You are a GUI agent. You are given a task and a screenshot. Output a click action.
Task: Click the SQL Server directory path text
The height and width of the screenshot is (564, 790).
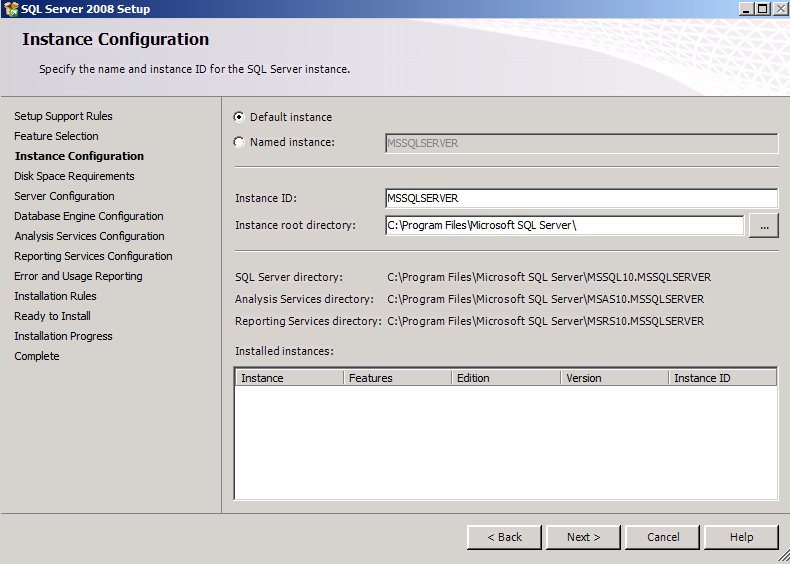click(549, 277)
